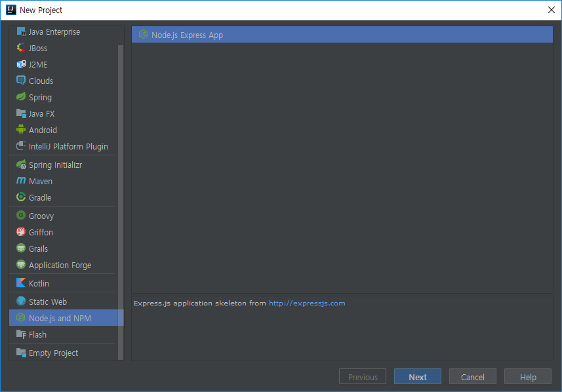This screenshot has height=392, width=562.
Task: Select J2ME project type
Action: coord(38,64)
